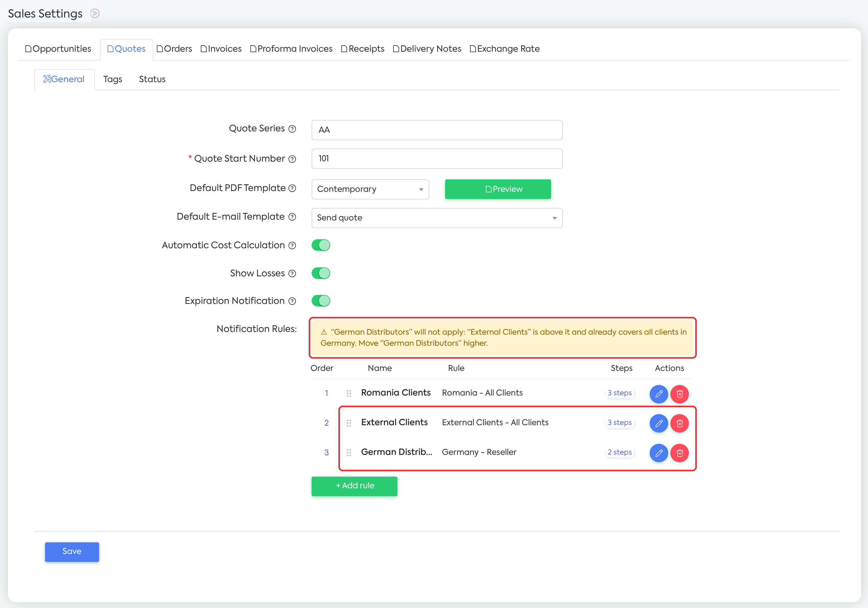Image resolution: width=868 pixels, height=608 pixels.
Task: Grab the drag handle for German Distributors
Action: tap(349, 452)
